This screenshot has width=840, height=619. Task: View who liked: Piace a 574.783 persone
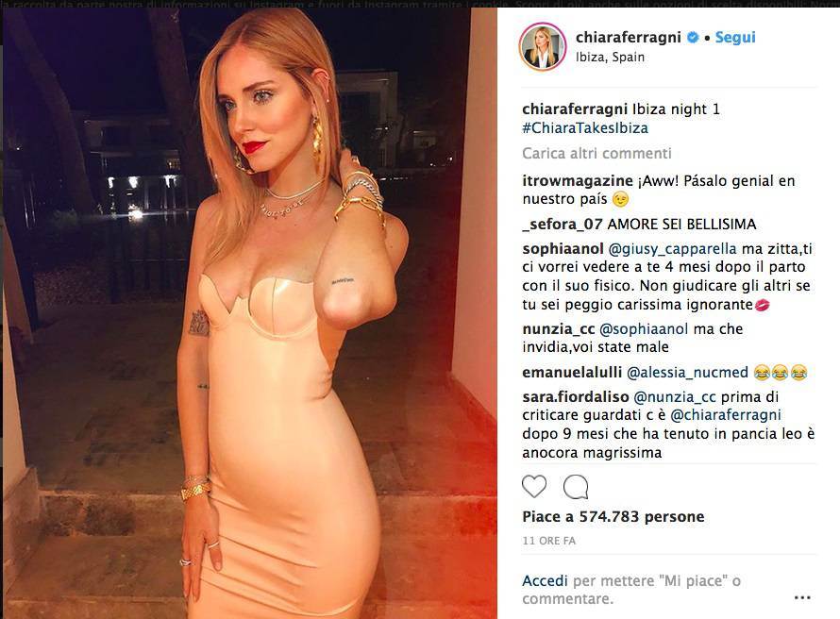[613, 517]
